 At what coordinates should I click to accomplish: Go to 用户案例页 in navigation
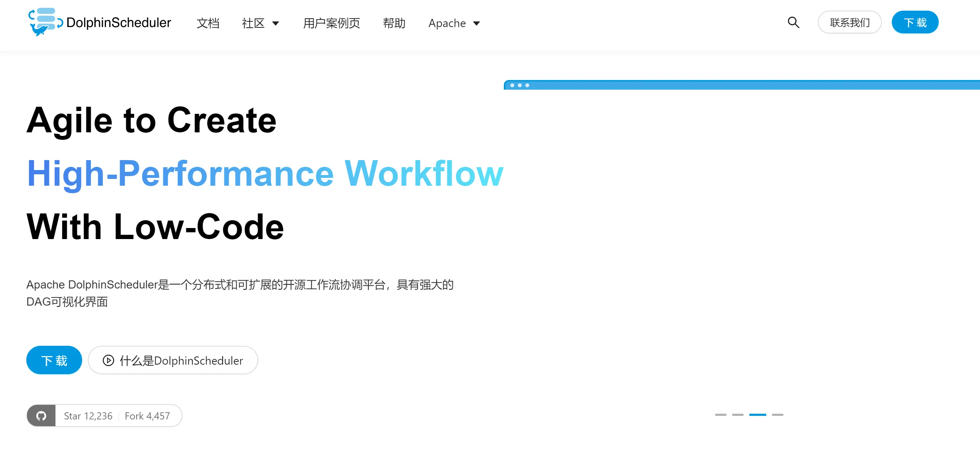(x=331, y=23)
